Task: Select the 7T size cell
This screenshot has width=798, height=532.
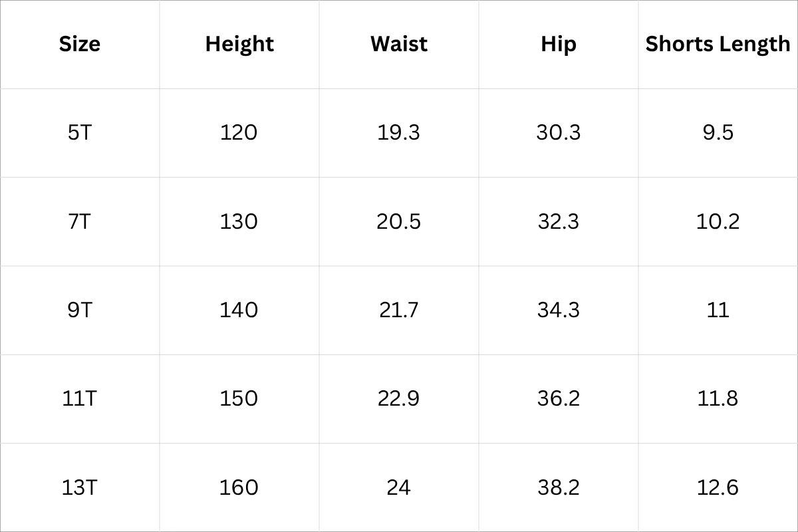Action: point(80,221)
